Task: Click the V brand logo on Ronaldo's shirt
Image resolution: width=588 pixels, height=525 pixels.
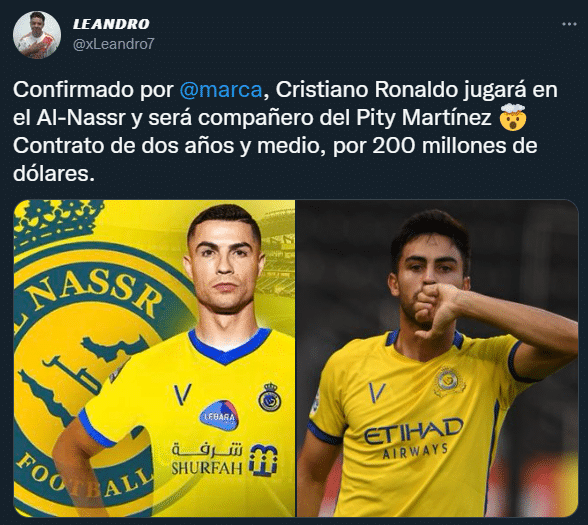Action: (182, 394)
